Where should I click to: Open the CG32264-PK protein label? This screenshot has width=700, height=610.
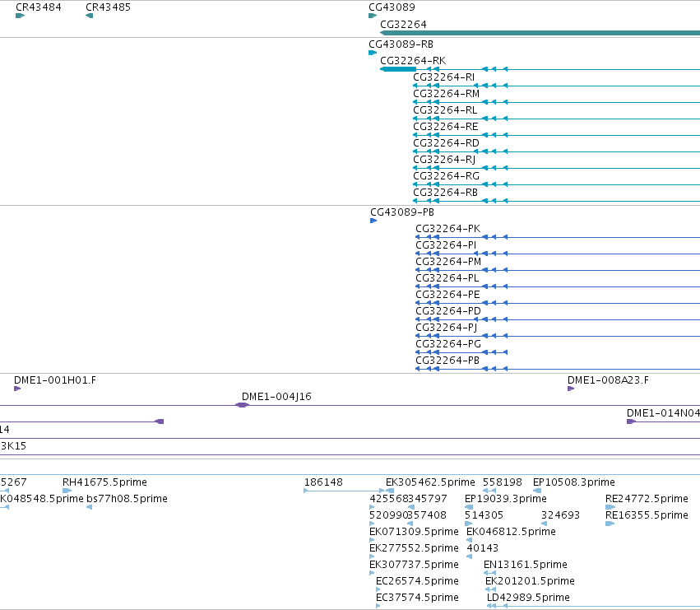click(x=447, y=229)
